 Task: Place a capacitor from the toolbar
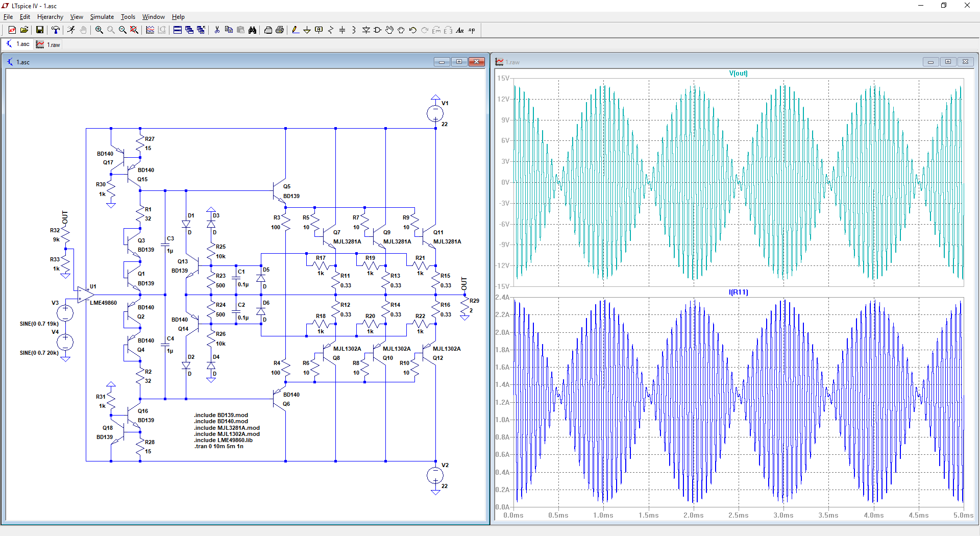tap(342, 30)
